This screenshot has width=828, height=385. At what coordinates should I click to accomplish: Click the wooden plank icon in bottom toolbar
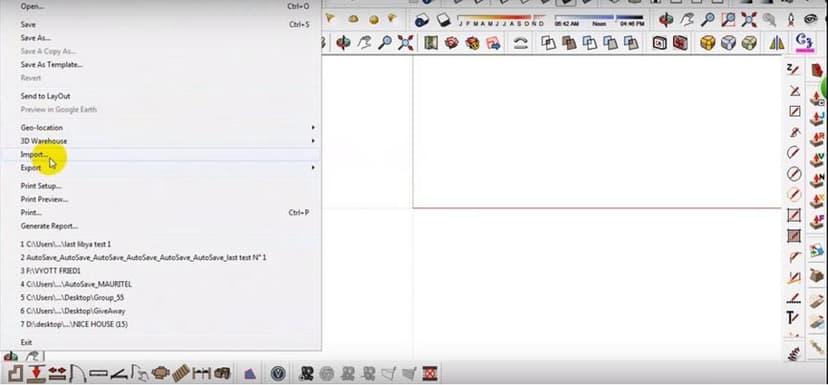[181, 373]
